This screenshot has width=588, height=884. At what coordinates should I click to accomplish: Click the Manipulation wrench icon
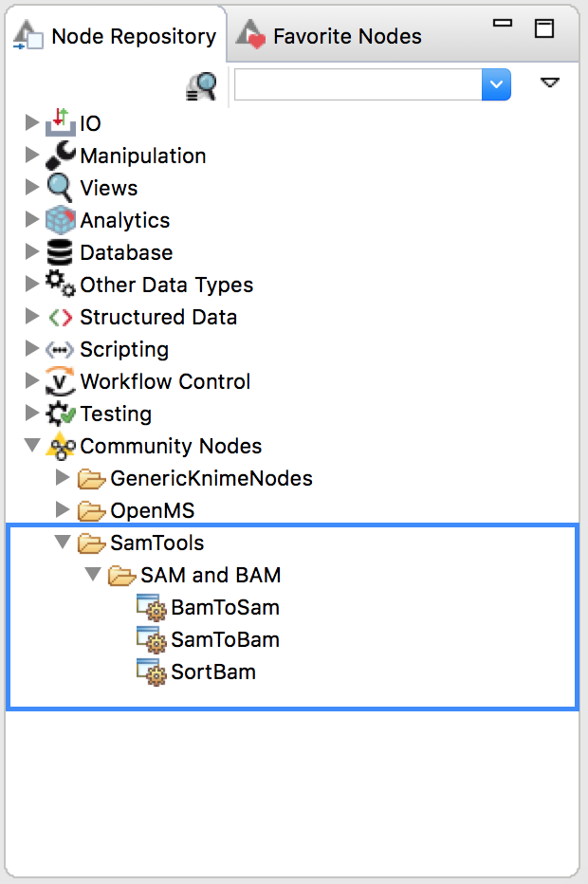click(x=60, y=155)
